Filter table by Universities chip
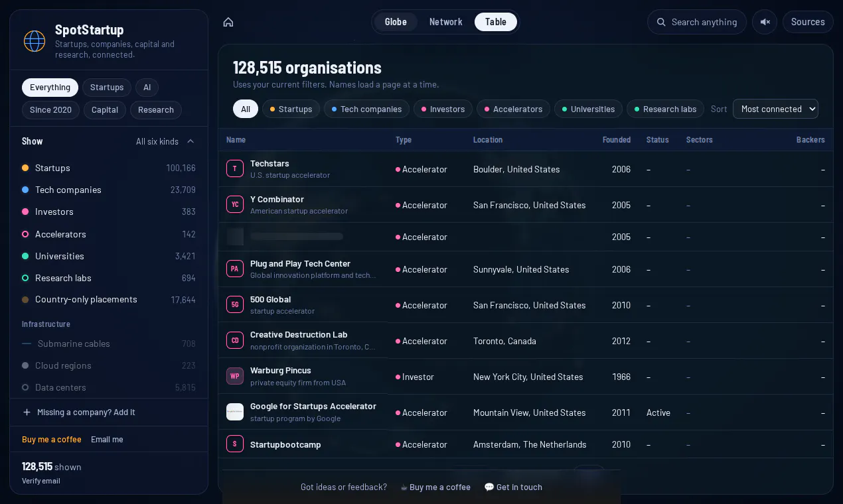 pyautogui.click(x=589, y=109)
